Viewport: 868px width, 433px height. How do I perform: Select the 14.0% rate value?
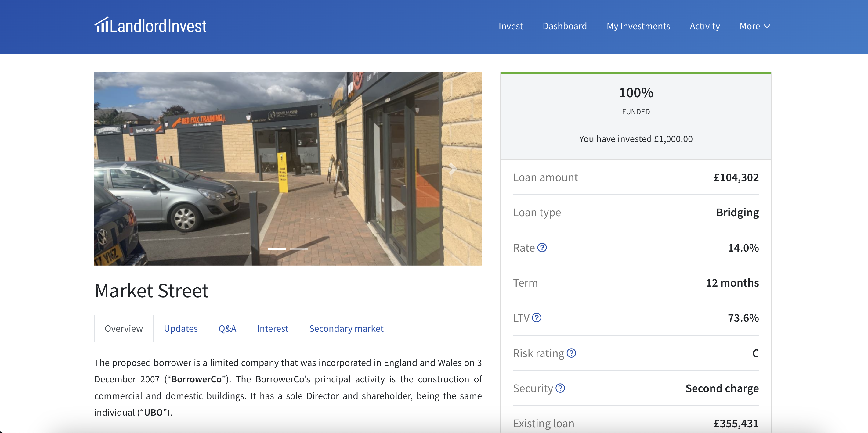(743, 248)
